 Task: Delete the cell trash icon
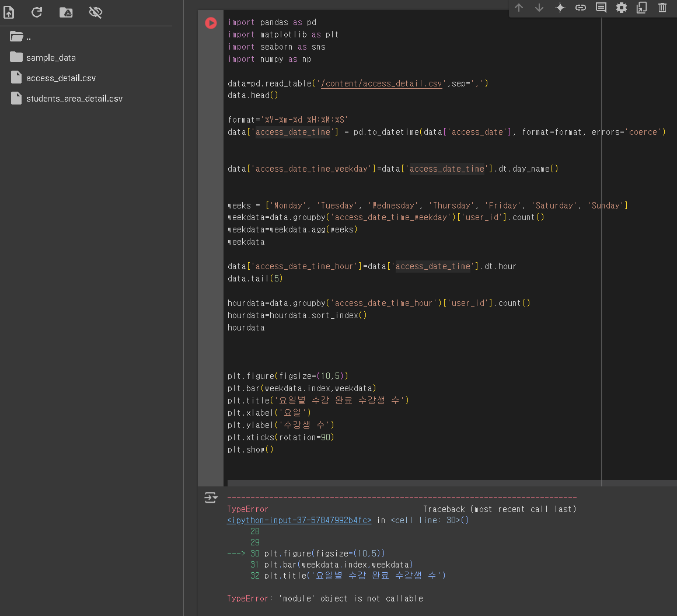662,8
